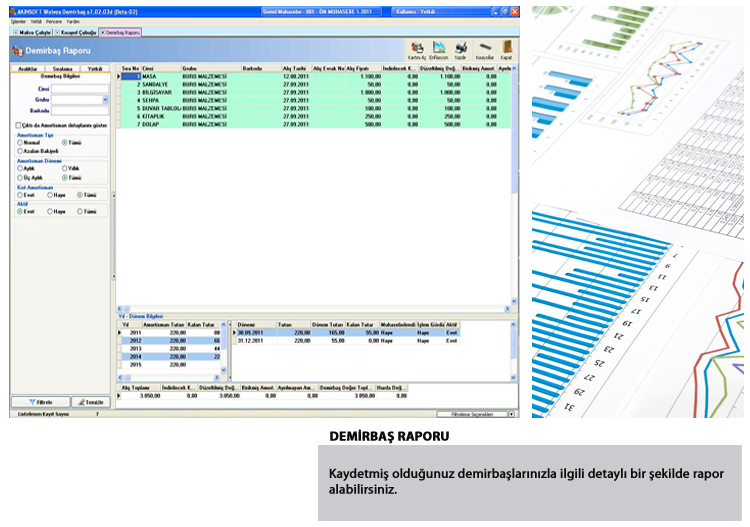This screenshot has height=527, width=750.
Task: Click into the Barkodu input field
Action: 80,111
